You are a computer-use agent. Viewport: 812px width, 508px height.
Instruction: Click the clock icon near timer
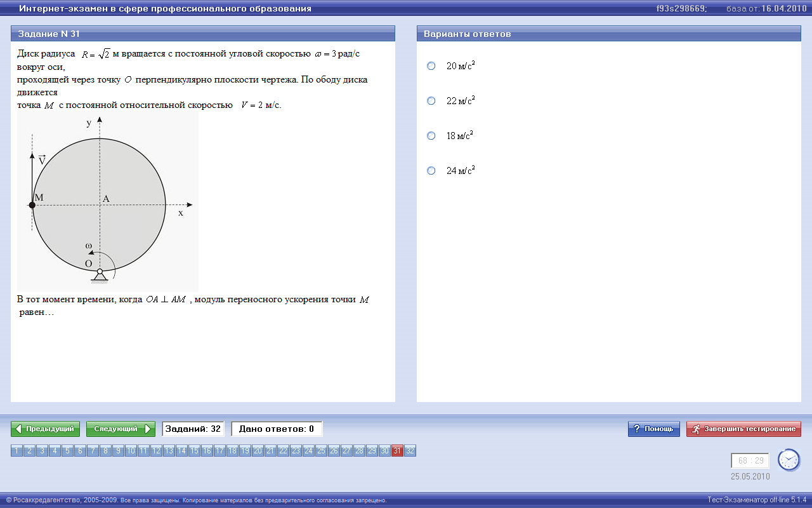coord(789,459)
